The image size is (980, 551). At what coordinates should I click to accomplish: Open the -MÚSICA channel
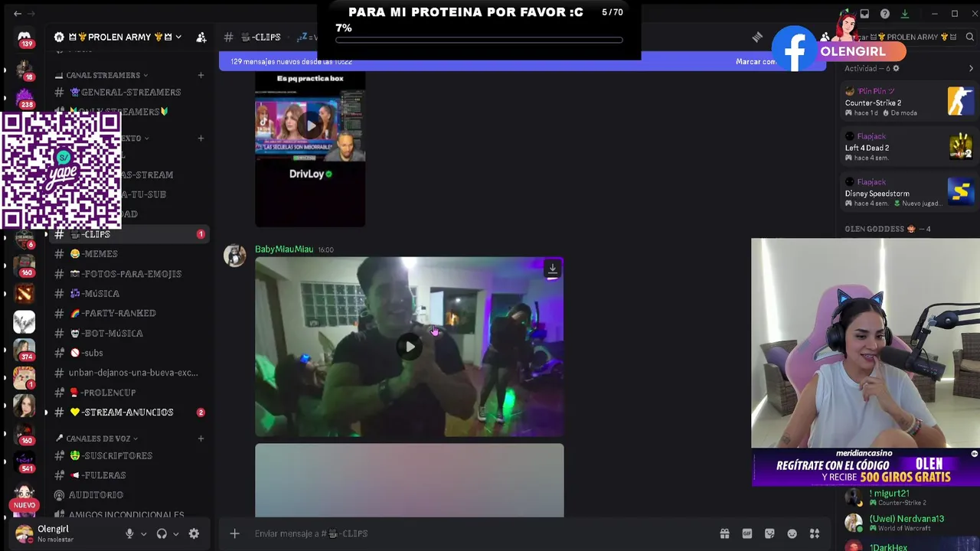(129, 293)
